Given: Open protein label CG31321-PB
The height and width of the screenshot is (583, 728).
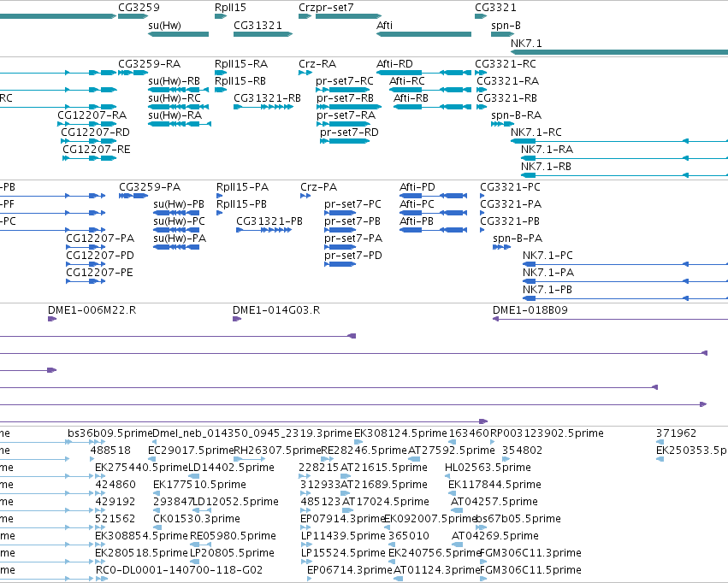Looking at the screenshot, I should [x=269, y=221].
